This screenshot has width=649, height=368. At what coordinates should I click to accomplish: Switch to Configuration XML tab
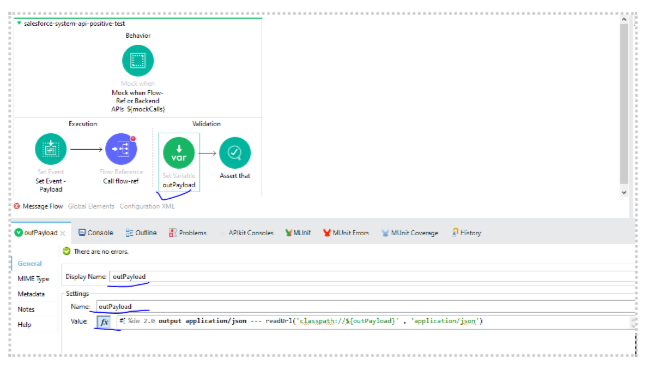147,206
